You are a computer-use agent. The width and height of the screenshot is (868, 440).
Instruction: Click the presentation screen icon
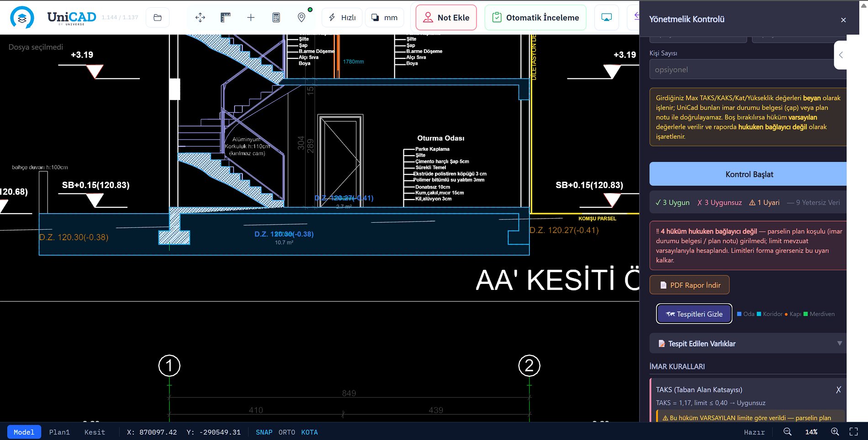pos(607,17)
